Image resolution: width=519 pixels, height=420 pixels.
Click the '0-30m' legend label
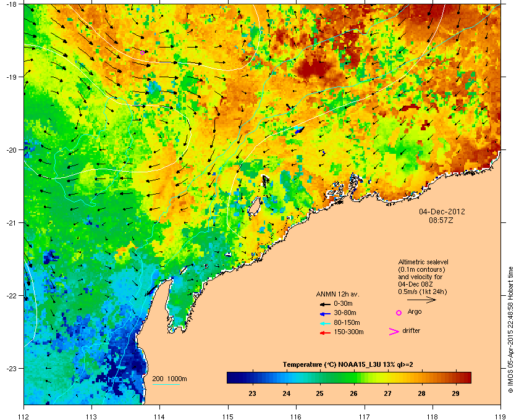[x=343, y=303]
